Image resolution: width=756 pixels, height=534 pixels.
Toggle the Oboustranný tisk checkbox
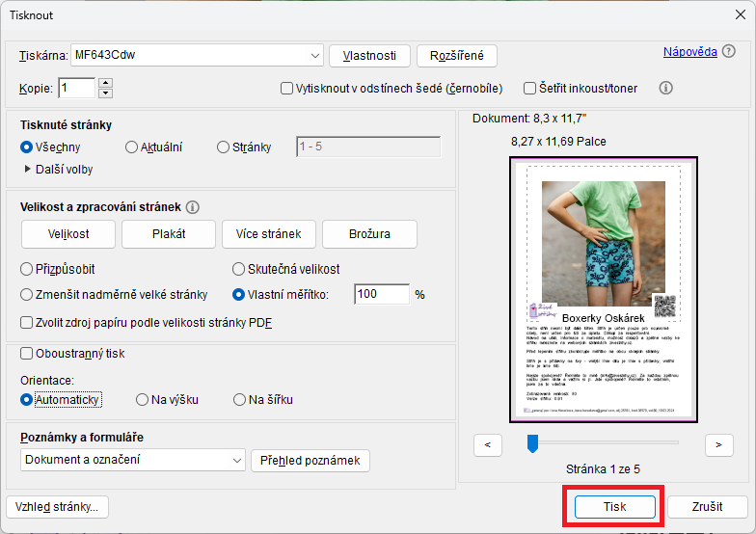(x=27, y=354)
